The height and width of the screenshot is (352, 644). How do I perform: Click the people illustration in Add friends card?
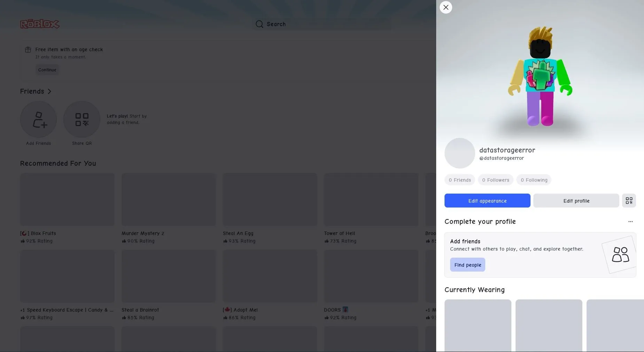click(x=620, y=255)
